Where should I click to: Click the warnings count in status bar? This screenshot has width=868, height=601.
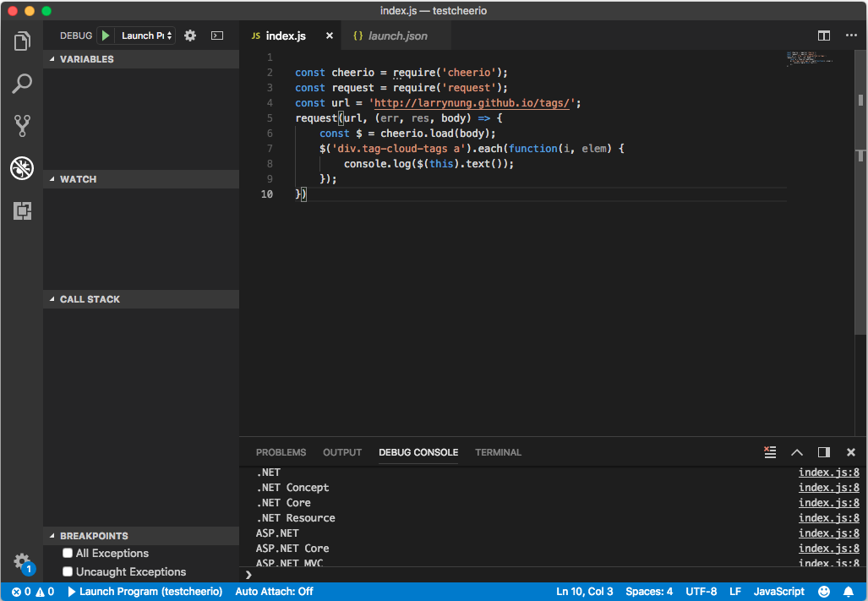[45, 592]
